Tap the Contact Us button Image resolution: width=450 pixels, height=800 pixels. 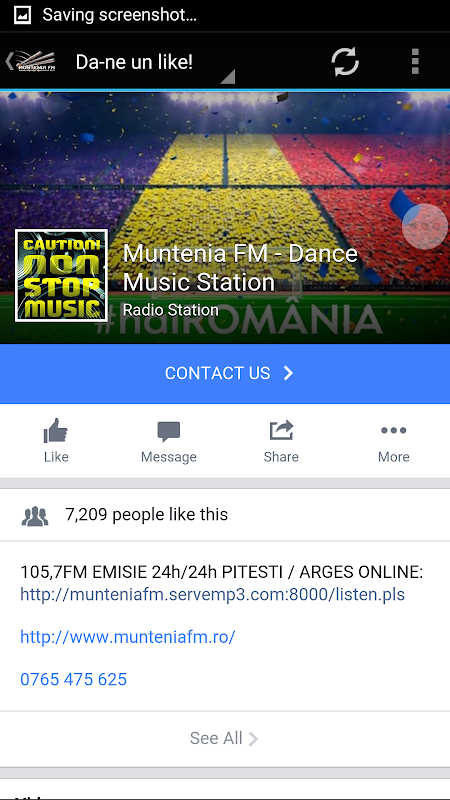225,373
